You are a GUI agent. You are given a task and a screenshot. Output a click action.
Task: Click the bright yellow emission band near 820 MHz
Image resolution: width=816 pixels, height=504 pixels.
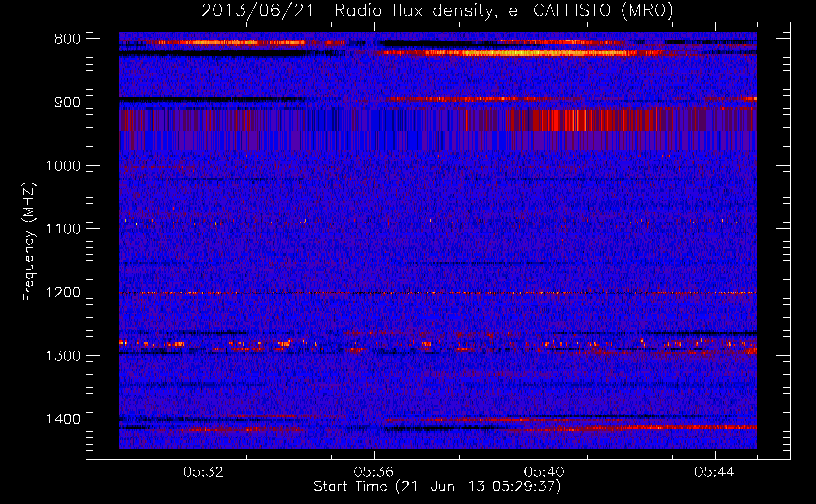coord(524,53)
